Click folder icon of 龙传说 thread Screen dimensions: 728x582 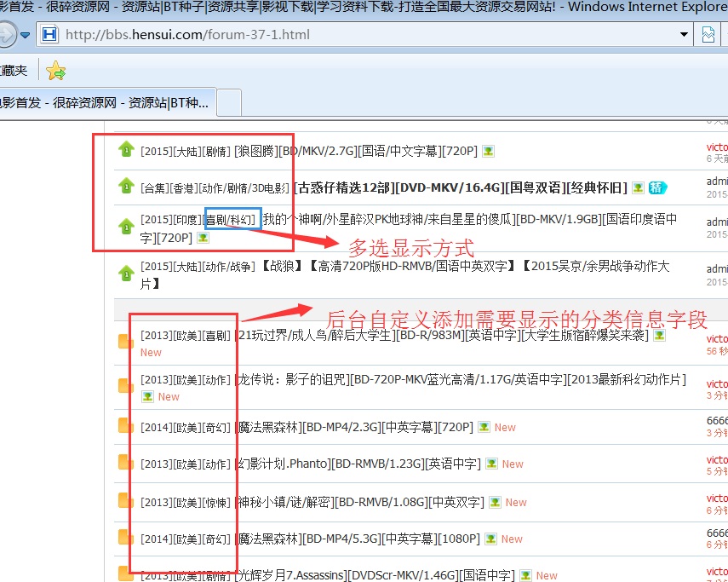pyautogui.click(x=125, y=386)
